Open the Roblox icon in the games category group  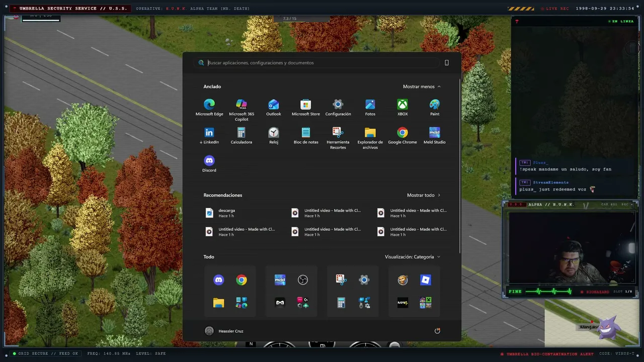(426, 280)
